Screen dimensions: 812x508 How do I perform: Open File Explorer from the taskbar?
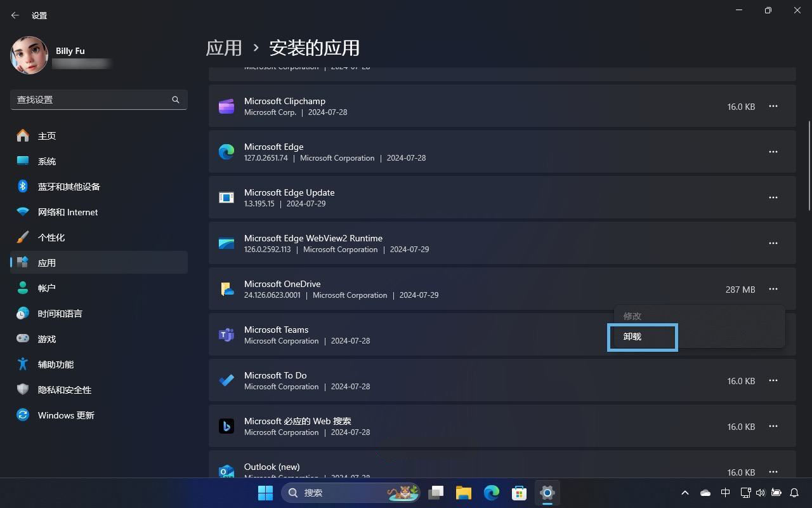pyautogui.click(x=463, y=493)
